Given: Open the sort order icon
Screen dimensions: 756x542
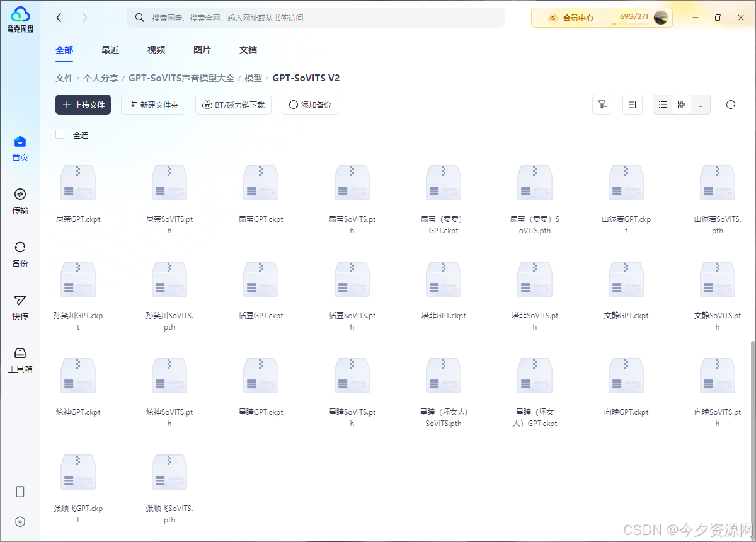Looking at the screenshot, I should (x=633, y=105).
